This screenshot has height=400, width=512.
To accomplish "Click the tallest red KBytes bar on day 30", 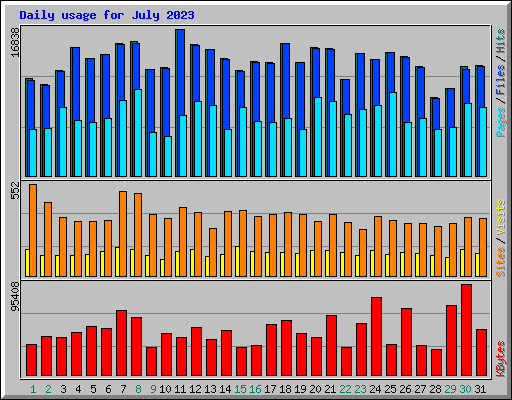I will [466, 330].
